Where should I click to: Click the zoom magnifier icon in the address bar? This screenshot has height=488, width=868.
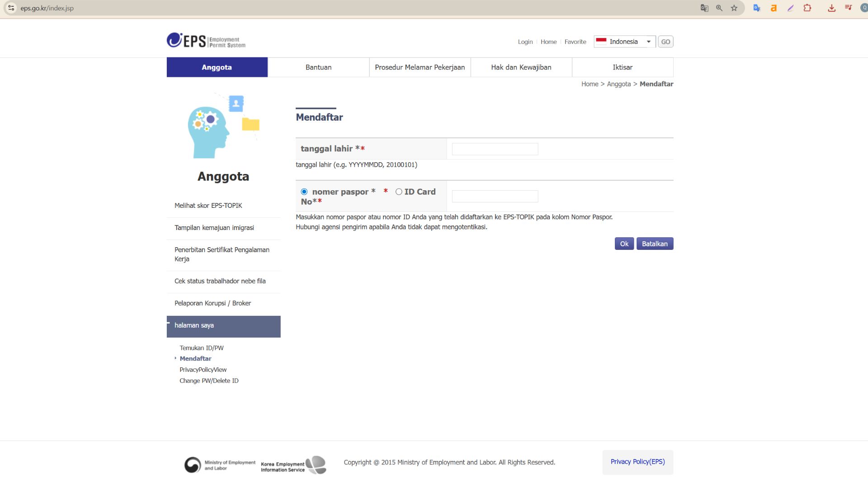719,8
